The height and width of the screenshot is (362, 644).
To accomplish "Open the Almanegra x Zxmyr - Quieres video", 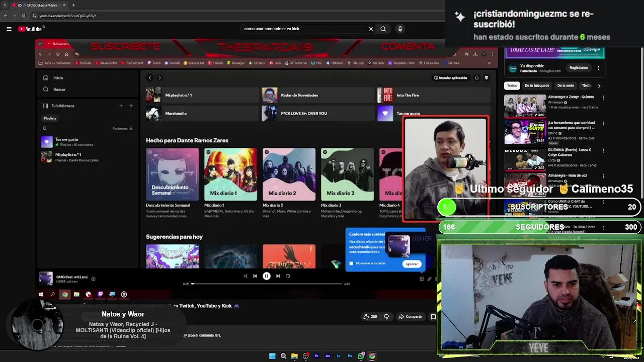I will [525, 106].
